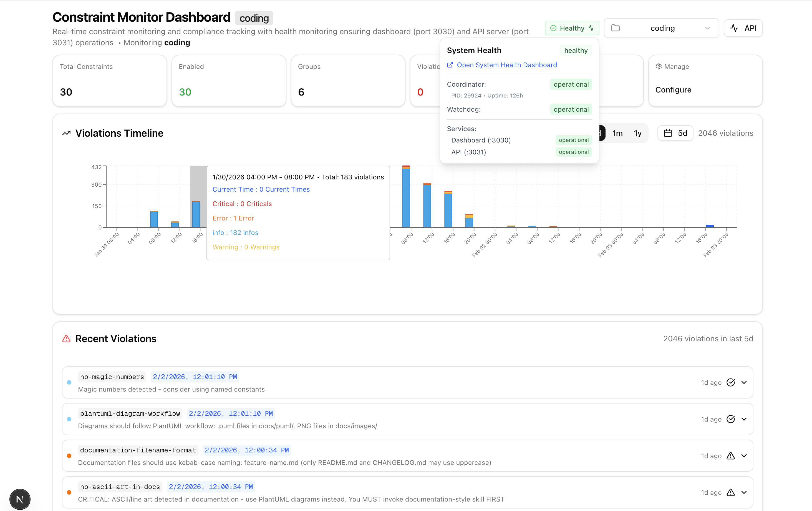Click the plantuml-diagram-workflow constraint label
Image resolution: width=812 pixels, height=511 pixels.
130,414
